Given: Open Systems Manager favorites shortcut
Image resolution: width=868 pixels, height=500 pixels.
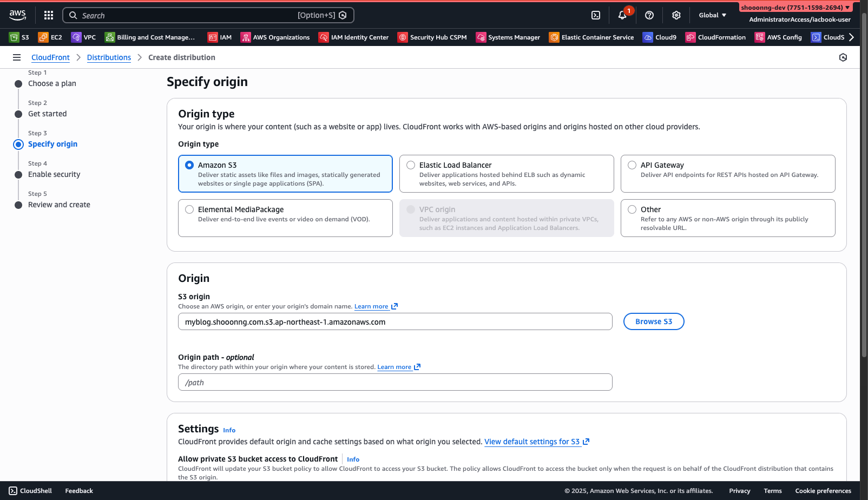Looking at the screenshot, I should [508, 37].
